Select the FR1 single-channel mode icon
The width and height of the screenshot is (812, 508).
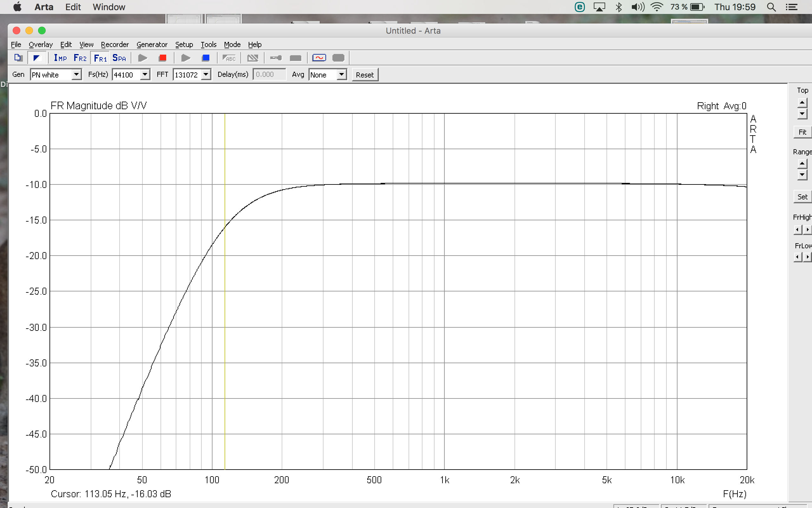[x=100, y=58]
